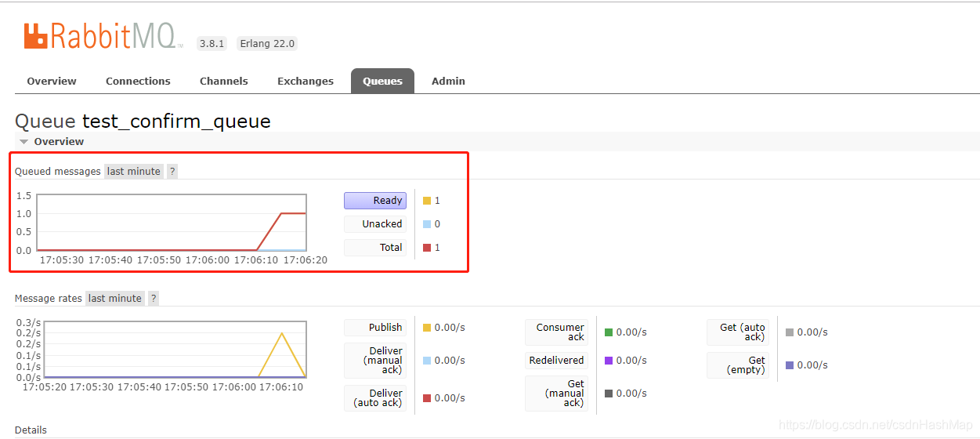Toggle Deliver (auto ack) series
Screen dimensions: 980x439
tap(375, 398)
